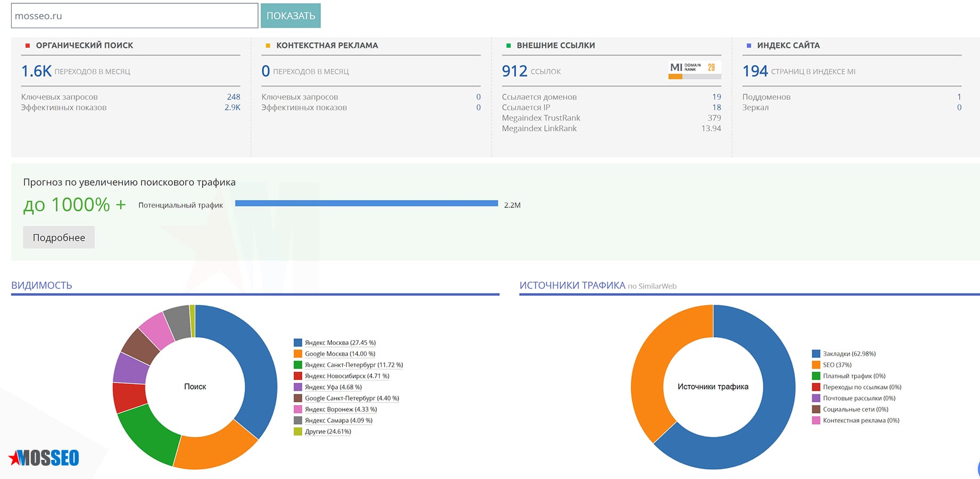This screenshot has width=980, height=479.
Task: Click the orange segment of Источники трафика donut
Action: point(652,367)
